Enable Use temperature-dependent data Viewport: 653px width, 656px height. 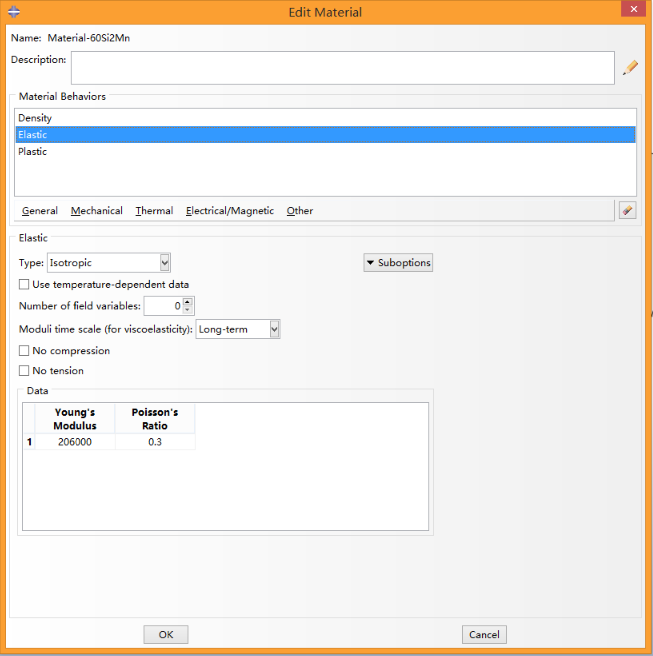(24, 284)
